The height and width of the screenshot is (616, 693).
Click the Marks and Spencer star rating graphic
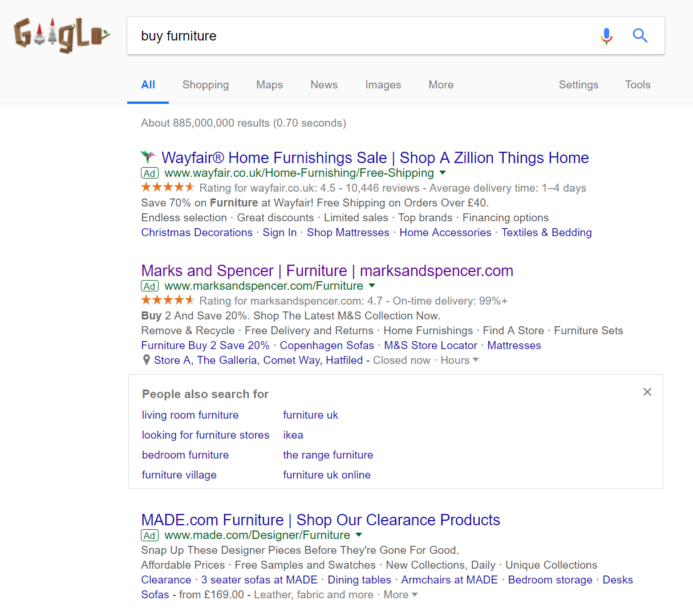[168, 300]
